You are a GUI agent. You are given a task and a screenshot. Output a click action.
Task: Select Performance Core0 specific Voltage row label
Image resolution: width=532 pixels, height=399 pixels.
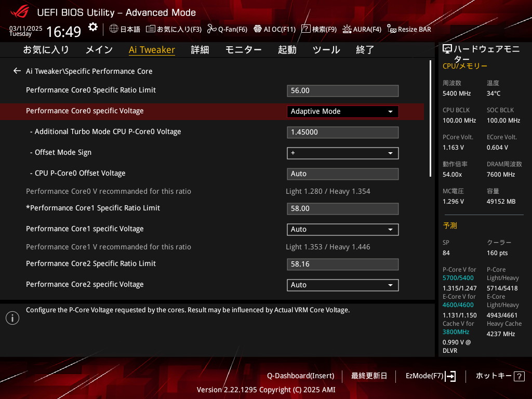[x=85, y=111]
